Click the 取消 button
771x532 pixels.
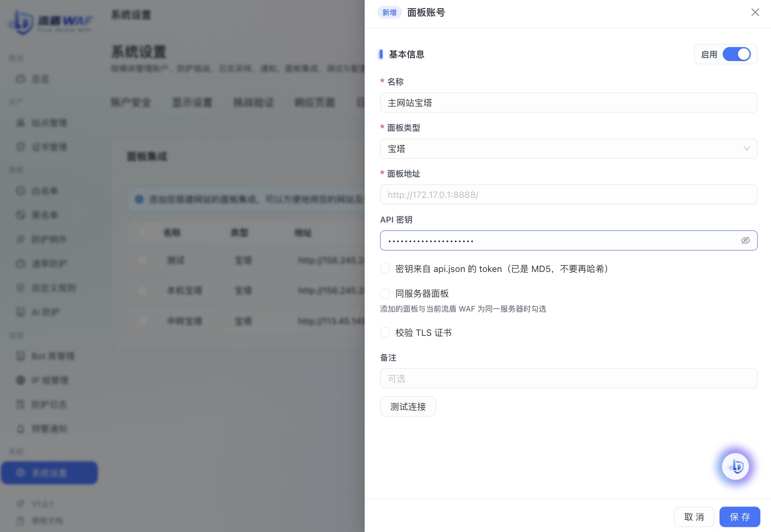point(694,517)
